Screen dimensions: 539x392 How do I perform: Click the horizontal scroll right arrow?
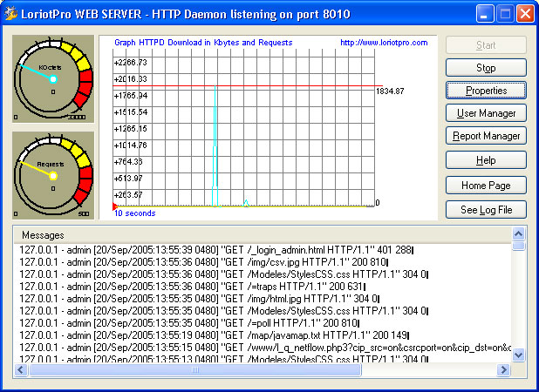(503, 369)
